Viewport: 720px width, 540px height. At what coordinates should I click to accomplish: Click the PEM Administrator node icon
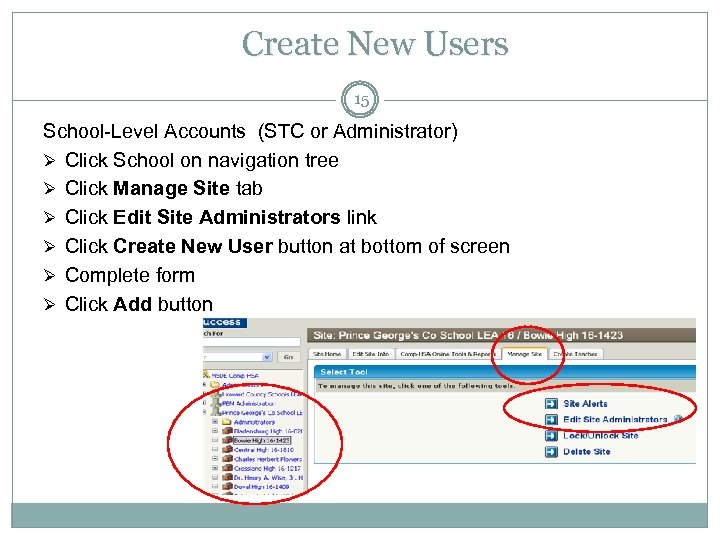[x=216, y=403]
